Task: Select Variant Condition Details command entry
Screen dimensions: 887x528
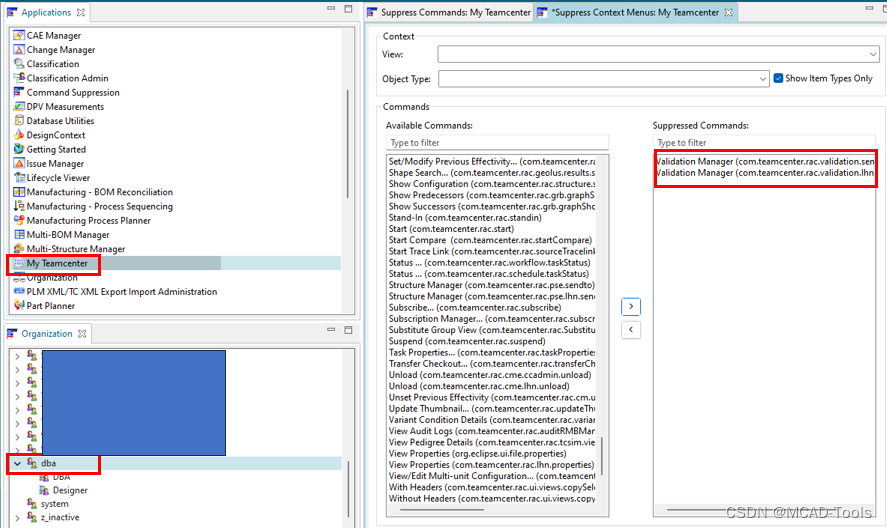Action: [x=491, y=420]
